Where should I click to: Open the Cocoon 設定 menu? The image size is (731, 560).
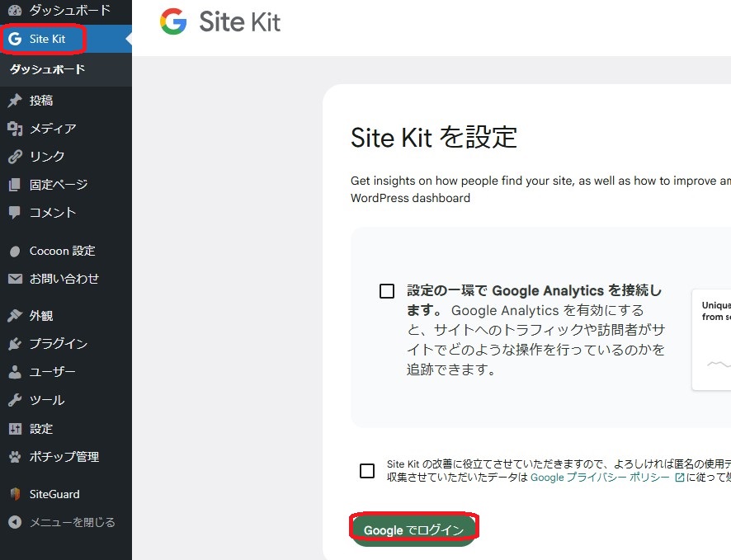(x=62, y=251)
